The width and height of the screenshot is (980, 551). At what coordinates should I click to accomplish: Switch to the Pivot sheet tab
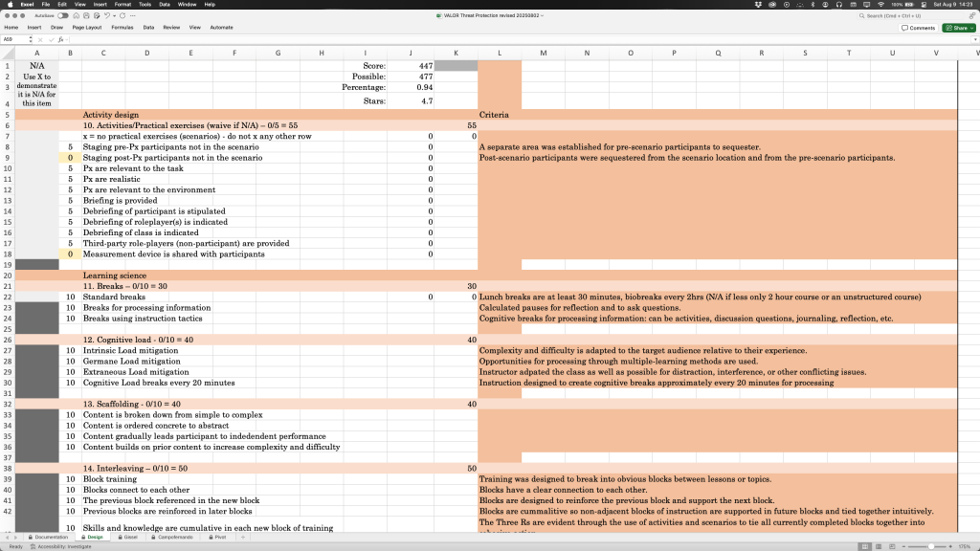click(217, 538)
